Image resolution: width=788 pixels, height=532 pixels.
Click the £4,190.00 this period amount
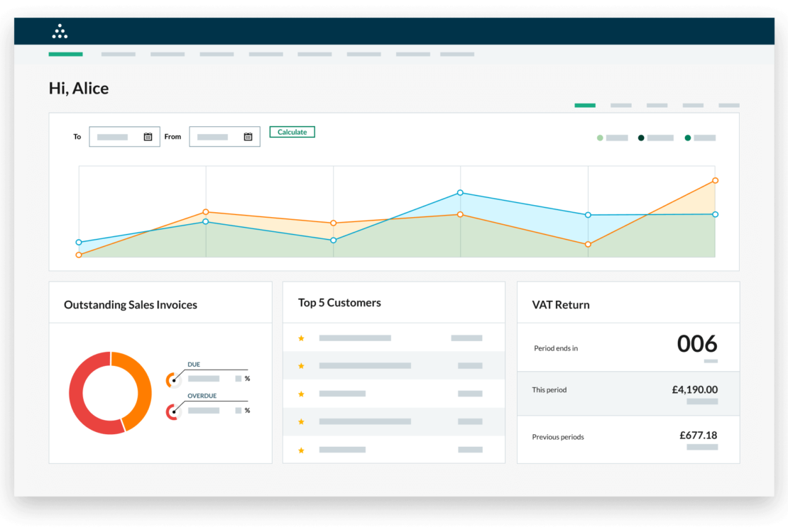coord(695,390)
